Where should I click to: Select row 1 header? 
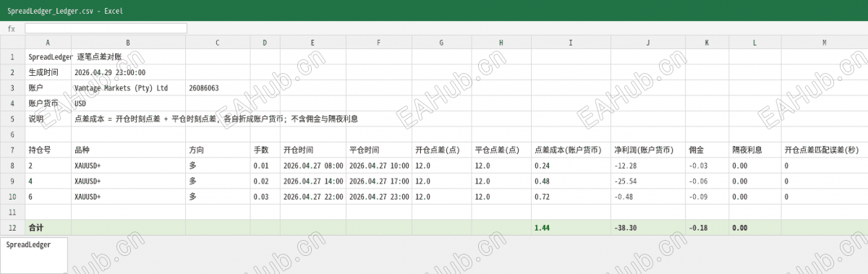tap(12, 56)
